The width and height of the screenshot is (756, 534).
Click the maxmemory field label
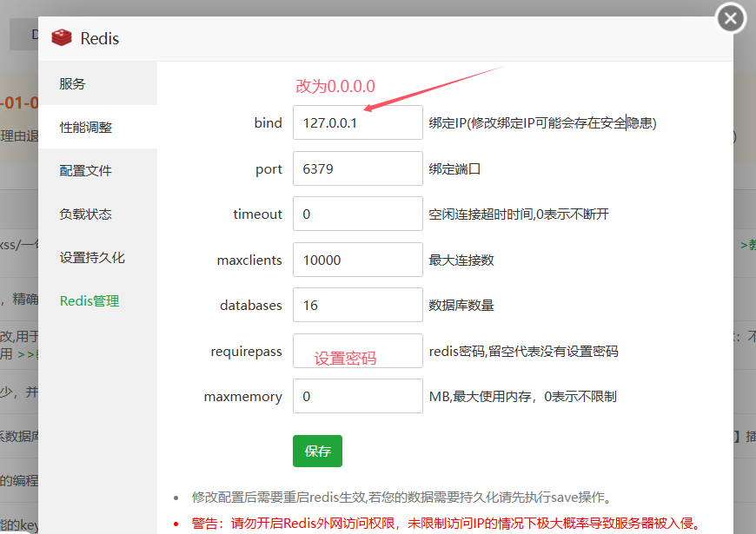243,397
